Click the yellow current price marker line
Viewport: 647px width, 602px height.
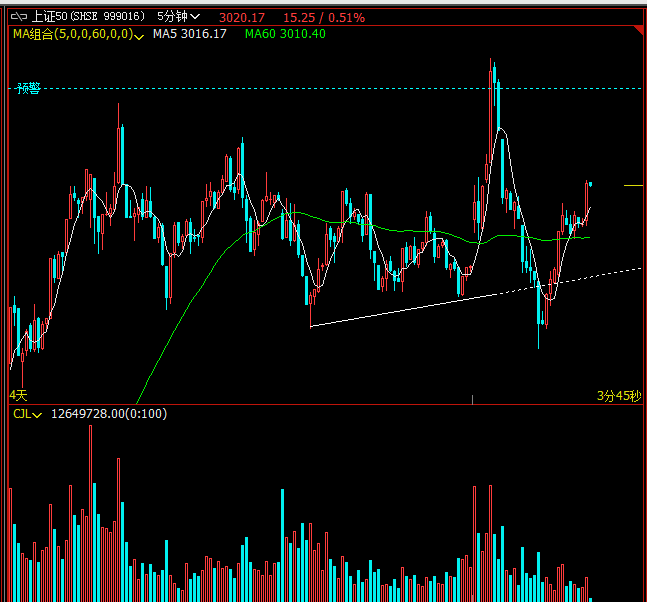point(633,186)
